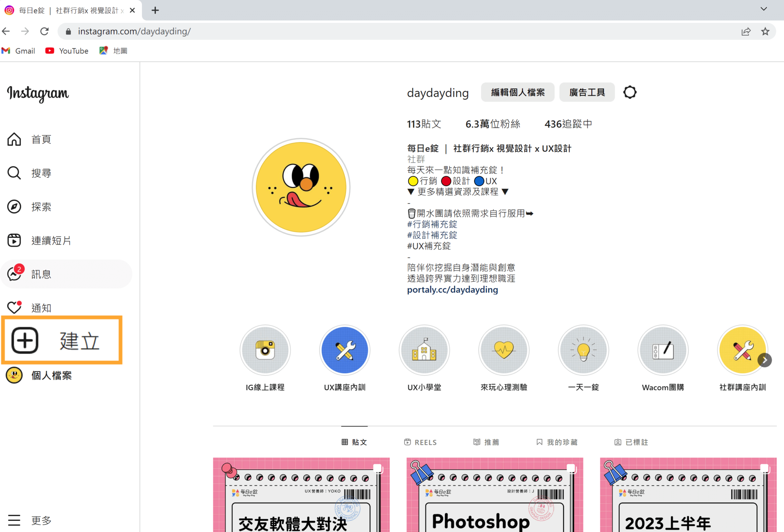Open the 搜尋 search icon
The width and height of the screenshot is (784, 532).
point(14,173)
